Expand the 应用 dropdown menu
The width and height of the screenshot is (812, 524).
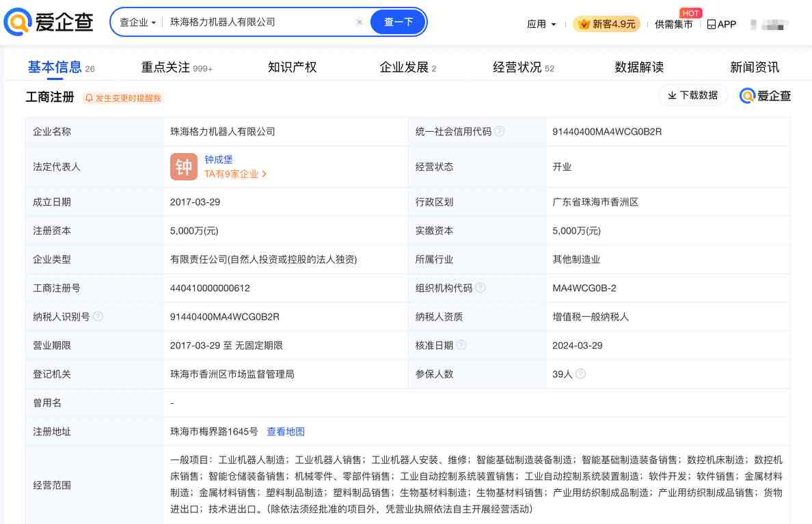coord(540,24)
